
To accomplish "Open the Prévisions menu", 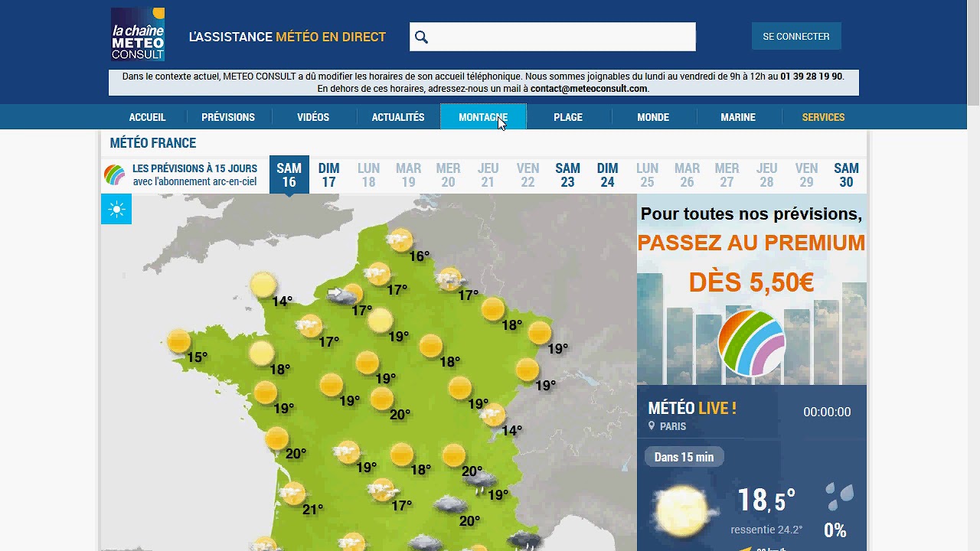I will [x=228, y=117].
